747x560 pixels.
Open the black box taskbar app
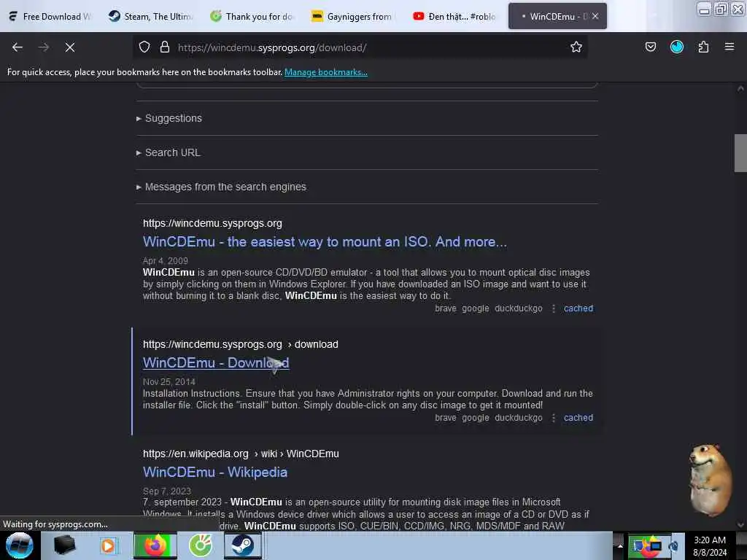64,545
